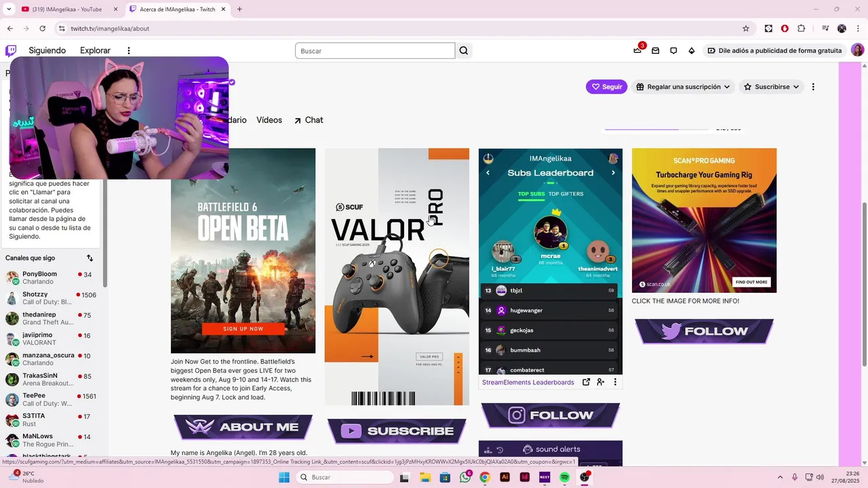The image size is (868, 488).
Task: Open the Chrome extensions puzzle icon
Action: point(801,28)
